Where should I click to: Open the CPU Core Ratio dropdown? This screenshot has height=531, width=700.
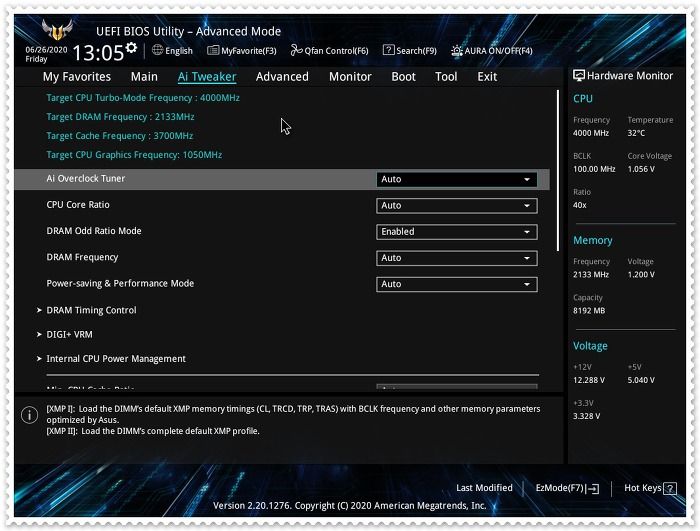(x=457, y=206)
